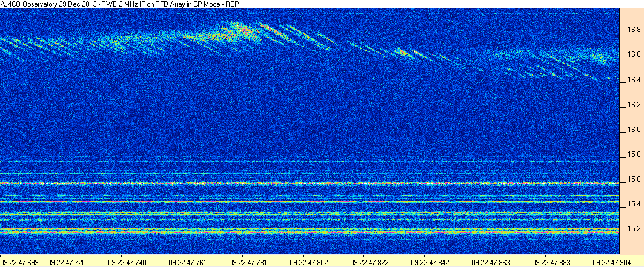Click the 09:22:47.863 time tick label
Screen dimensions: 644x267
coord(489,262)
